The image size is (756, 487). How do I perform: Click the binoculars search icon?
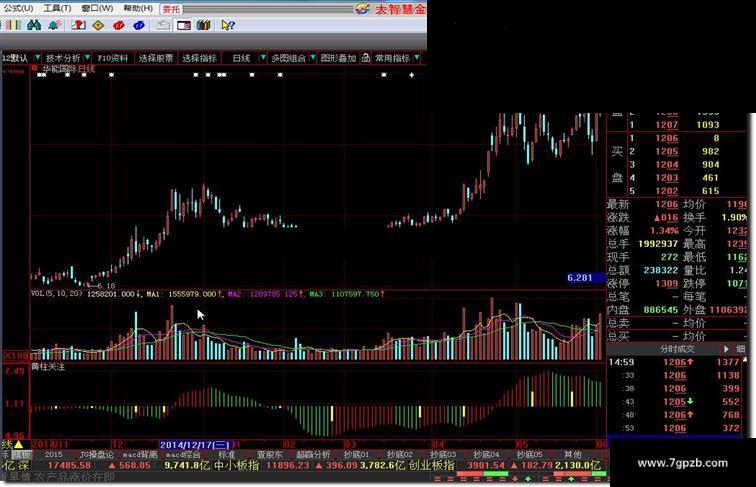34,25
